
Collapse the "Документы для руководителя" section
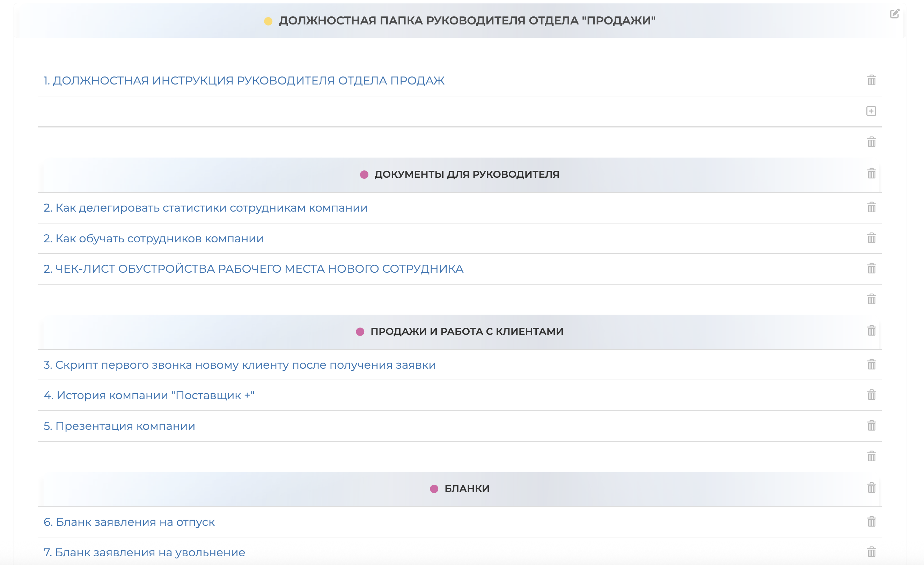click(x=467, y=174)
